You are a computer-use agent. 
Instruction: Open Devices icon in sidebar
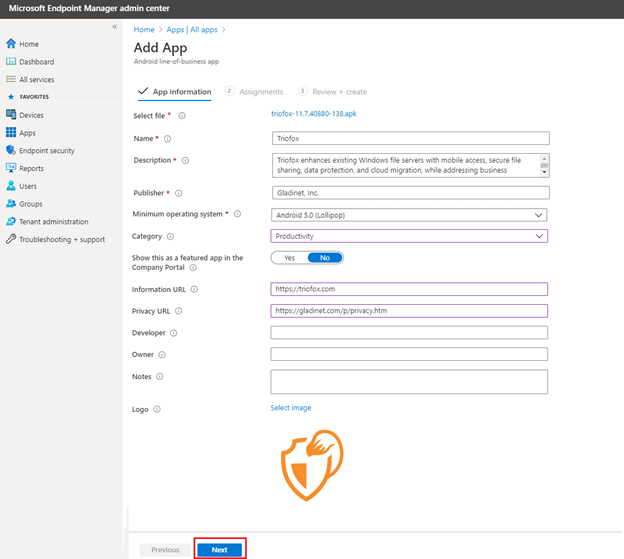[x=11, y=115]
